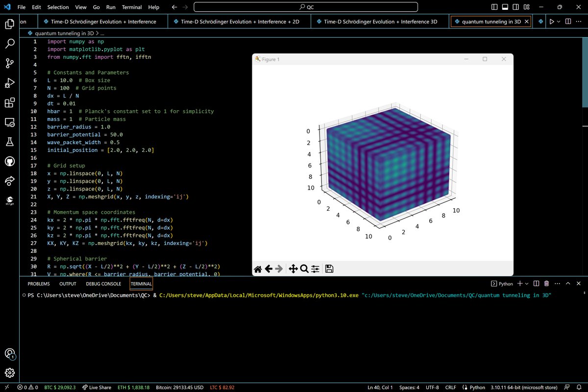Click the QC search box in title bar
Viewport: 588px width, 392px height.
click(x=306, y=7)
